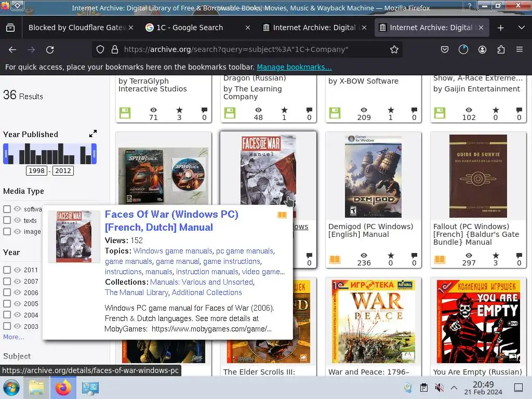Open Firefox hamburger application menu

520,49
